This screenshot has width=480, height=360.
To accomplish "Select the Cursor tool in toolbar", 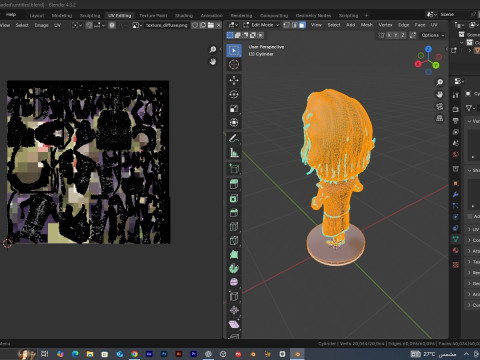I will click(x=234, y=64).
